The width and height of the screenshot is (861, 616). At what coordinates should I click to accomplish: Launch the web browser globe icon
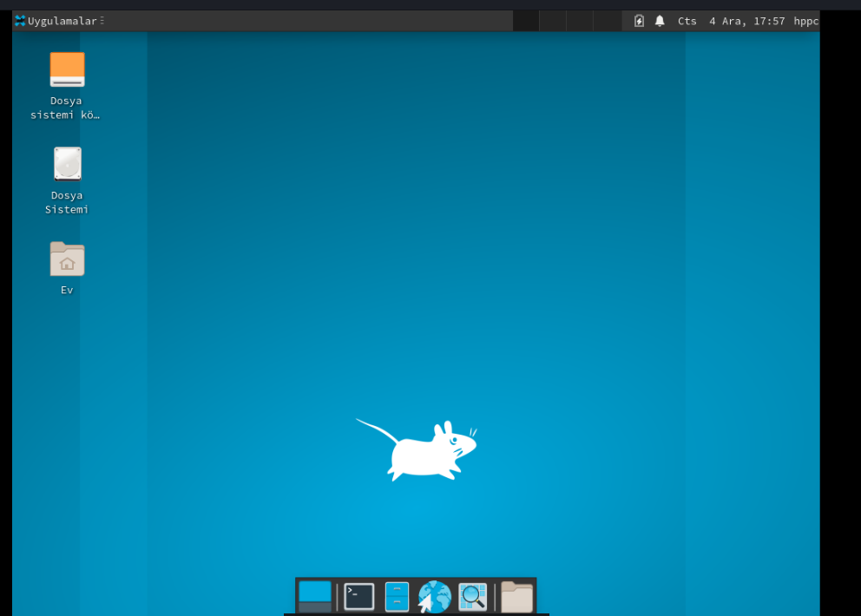coord(434,596)
